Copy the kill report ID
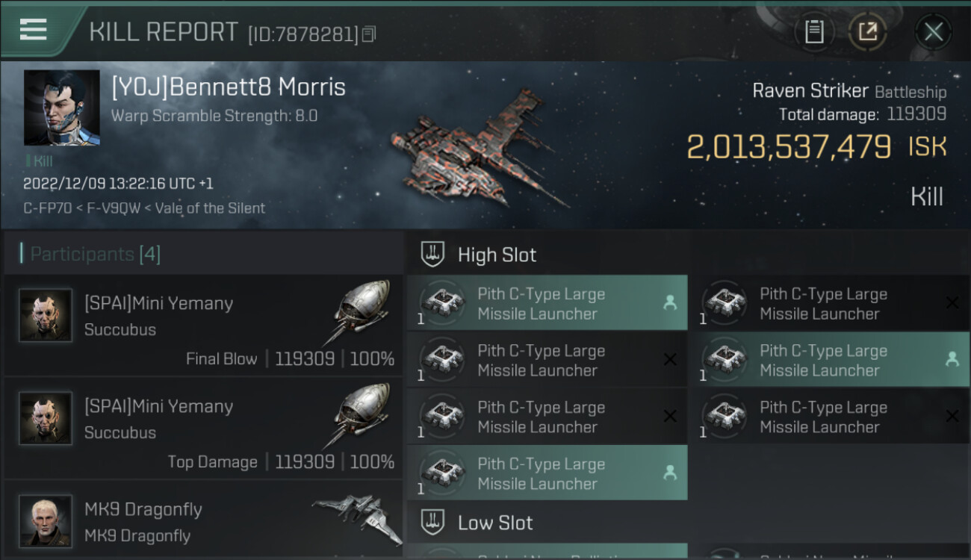The width and height of the screenshot is (971, 560). (x=369, y=34)
